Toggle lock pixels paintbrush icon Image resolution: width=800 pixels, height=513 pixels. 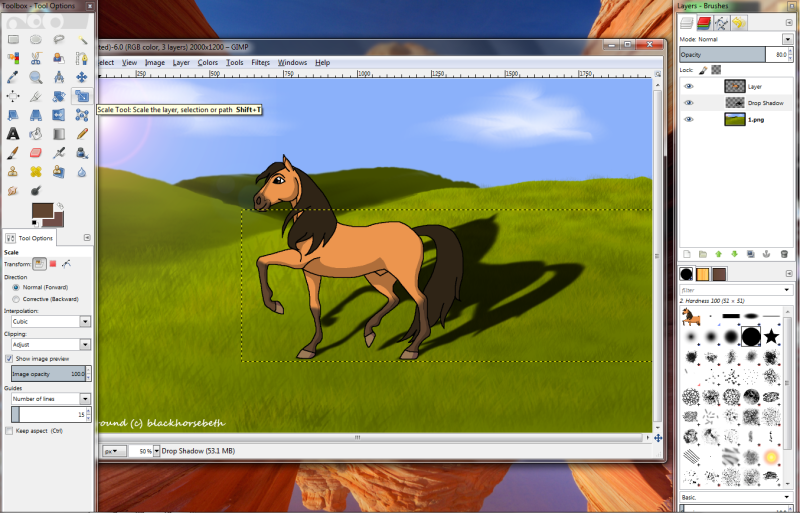703,70
